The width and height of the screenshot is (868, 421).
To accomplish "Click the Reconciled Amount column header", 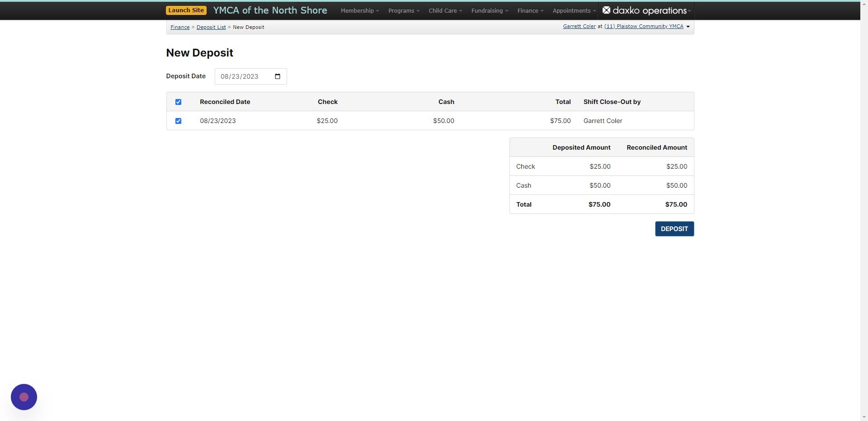I will 657,147.
